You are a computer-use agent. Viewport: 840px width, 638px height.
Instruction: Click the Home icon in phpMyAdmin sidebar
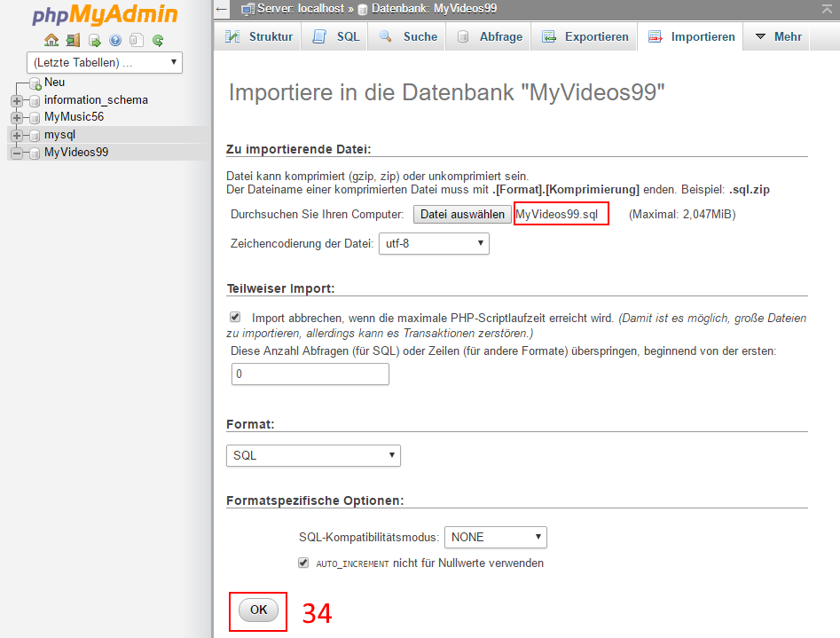click(x=51, y=40)
